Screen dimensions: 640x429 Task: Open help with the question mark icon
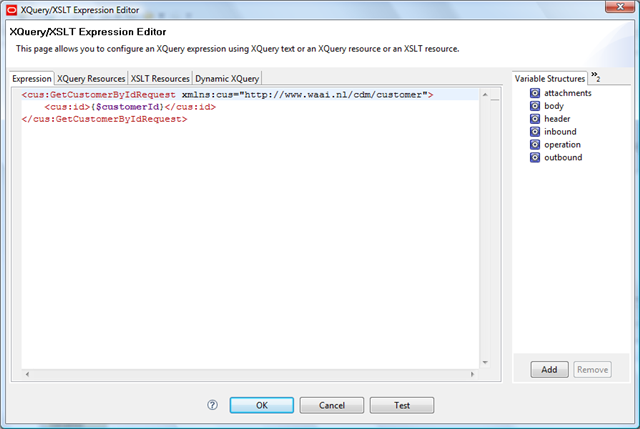(212, 405)
